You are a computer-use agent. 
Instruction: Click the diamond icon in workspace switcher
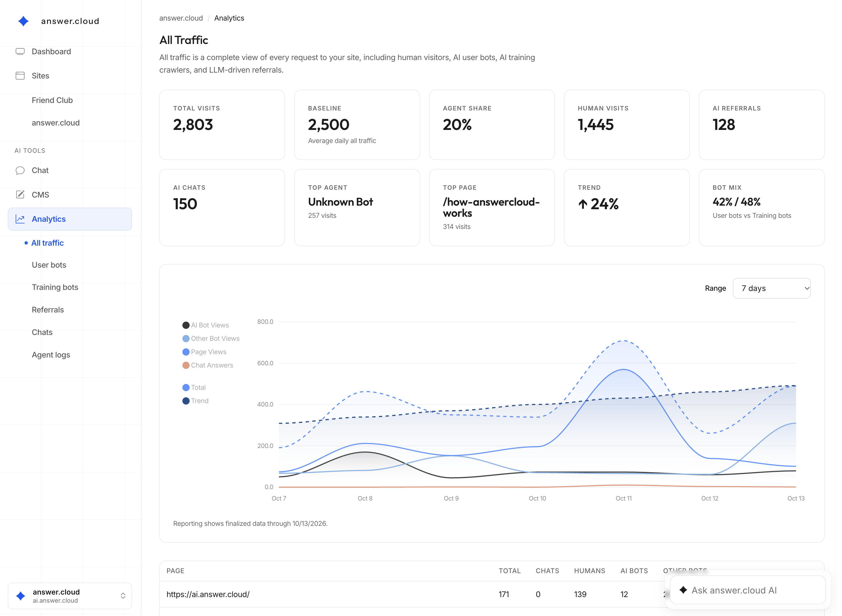tap(21, 596)
